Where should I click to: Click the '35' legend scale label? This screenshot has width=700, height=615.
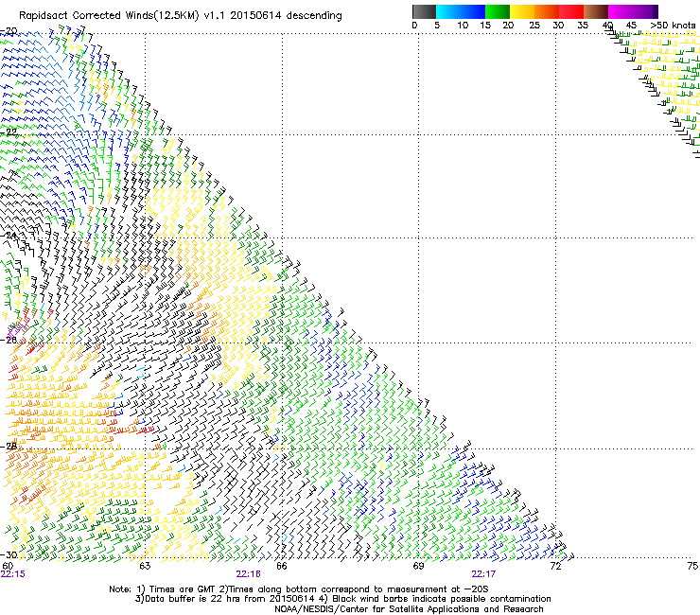(x=583, y=26)
